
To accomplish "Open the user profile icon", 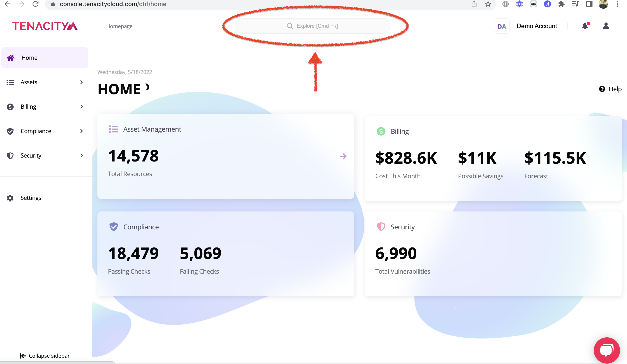I will click(606, 26).
